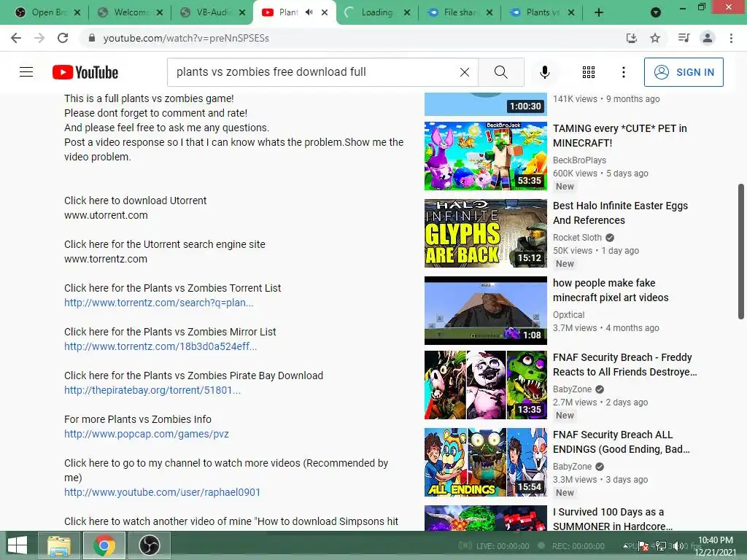
Task: Open the Chrome three-dot menu
Action: pyautogui.click(x=731, y=38)
